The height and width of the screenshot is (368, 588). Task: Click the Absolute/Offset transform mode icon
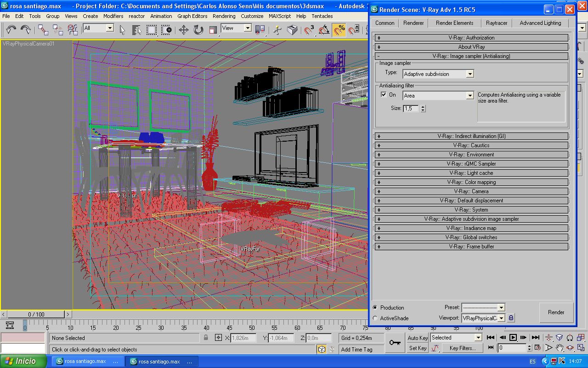tap(218, 338)
